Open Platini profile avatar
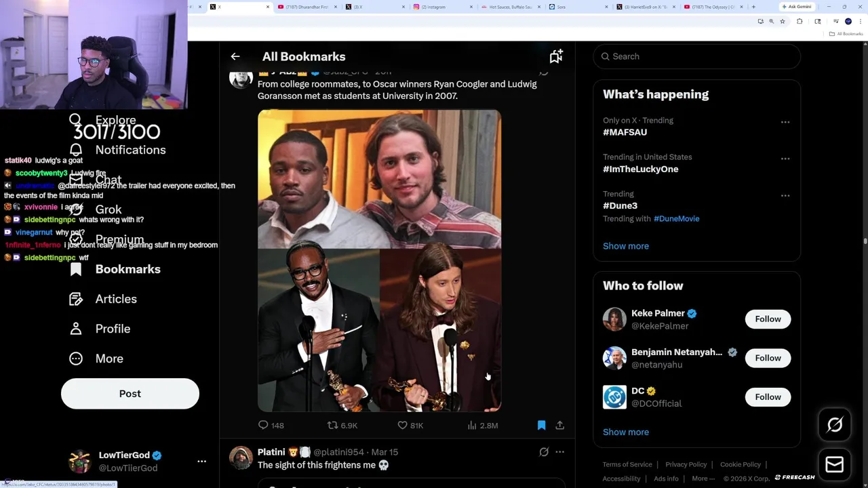The height and width of the screenshot is (488, 868). (241, 458)
